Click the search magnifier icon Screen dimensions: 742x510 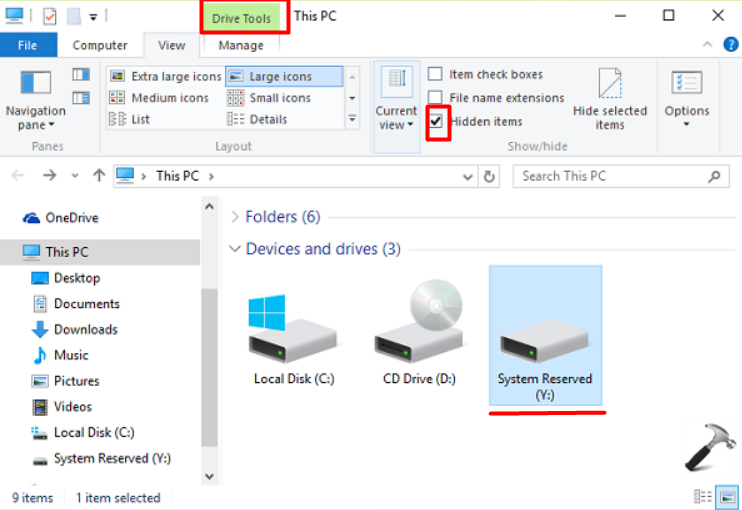pos(714,176)
